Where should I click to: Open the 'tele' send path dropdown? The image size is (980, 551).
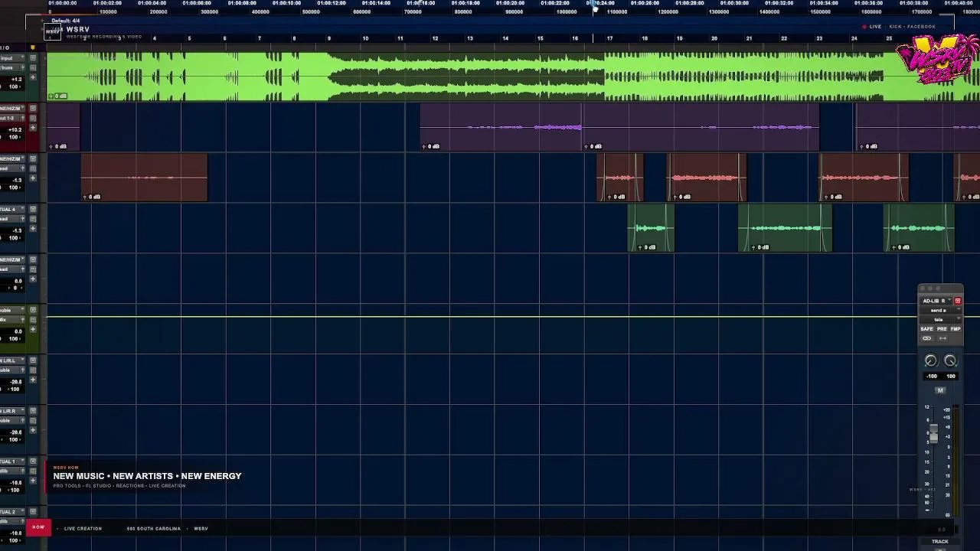click(939, 319)
